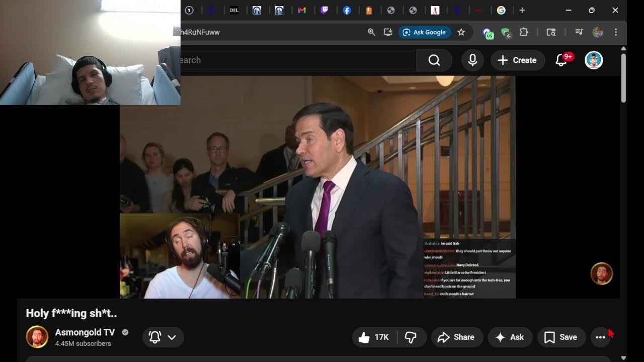Click the scrollbar down arrow
Screen dimensions: 644x362
tap(624, 358)
